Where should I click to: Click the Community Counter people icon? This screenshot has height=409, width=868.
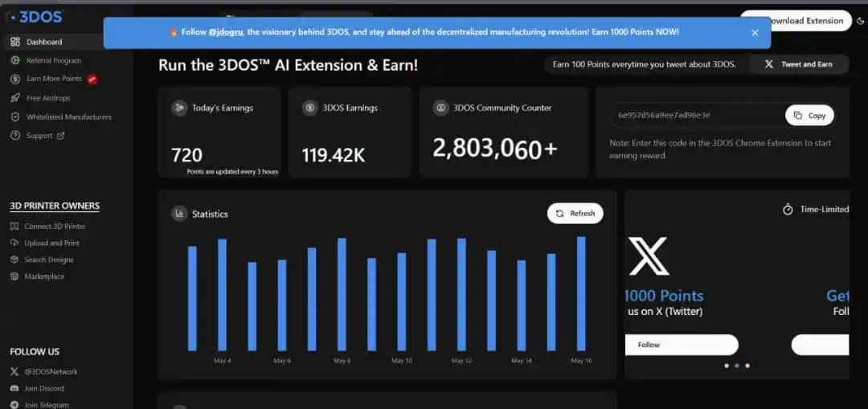[440, 108]
